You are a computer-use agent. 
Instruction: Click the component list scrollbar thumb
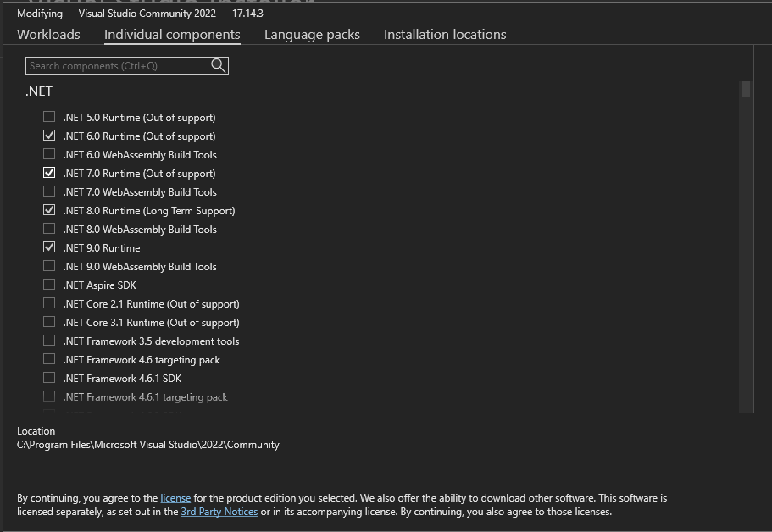coord(746,89)
